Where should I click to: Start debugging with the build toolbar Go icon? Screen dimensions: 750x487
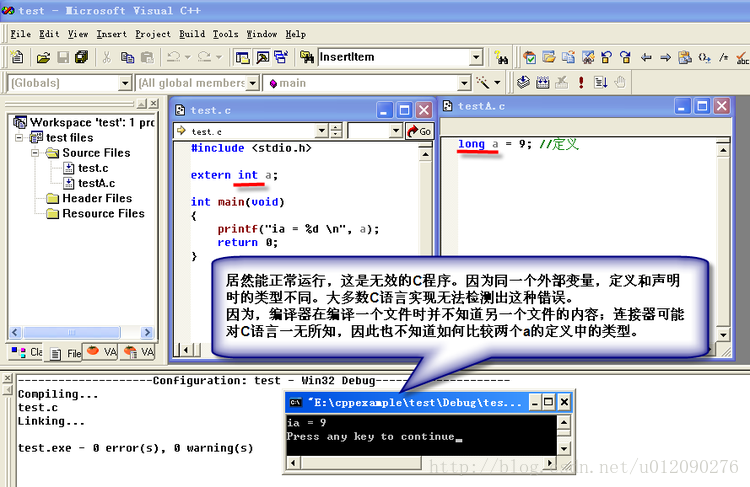[601, 83]
